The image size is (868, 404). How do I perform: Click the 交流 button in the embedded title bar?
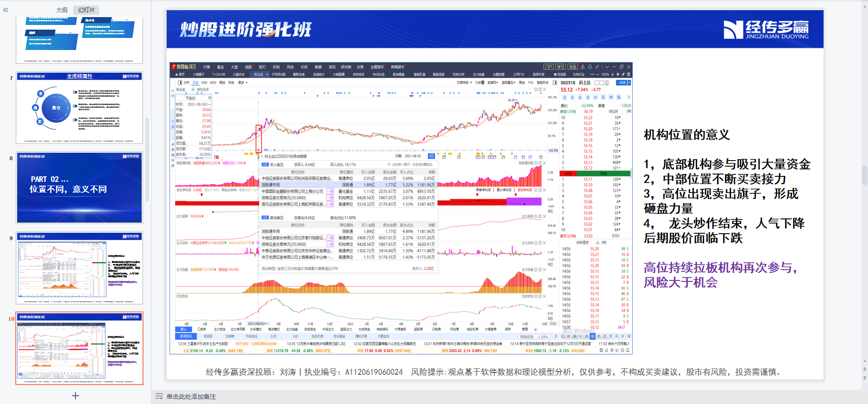point(573,67)
